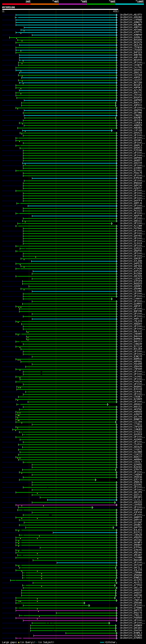Open the UniRef100_P48589 hit entry
Viewport: 146px width, 644px height.
point(131,618)
